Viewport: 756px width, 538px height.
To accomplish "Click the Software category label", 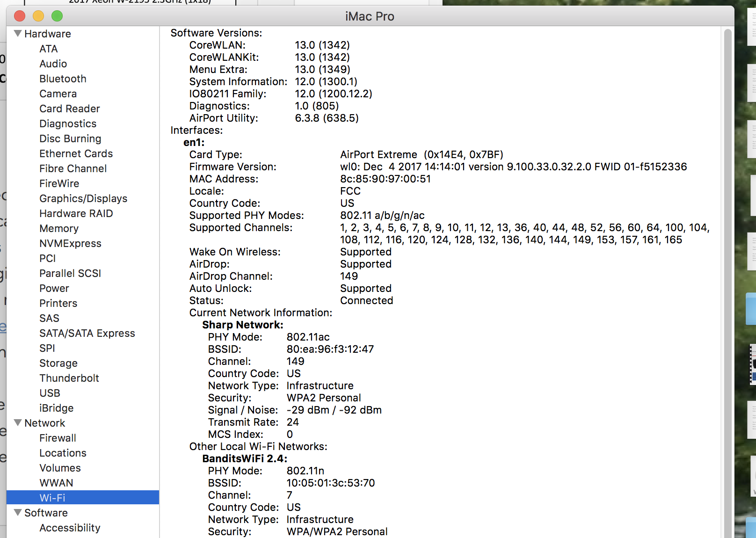I will tap(46, 513).
